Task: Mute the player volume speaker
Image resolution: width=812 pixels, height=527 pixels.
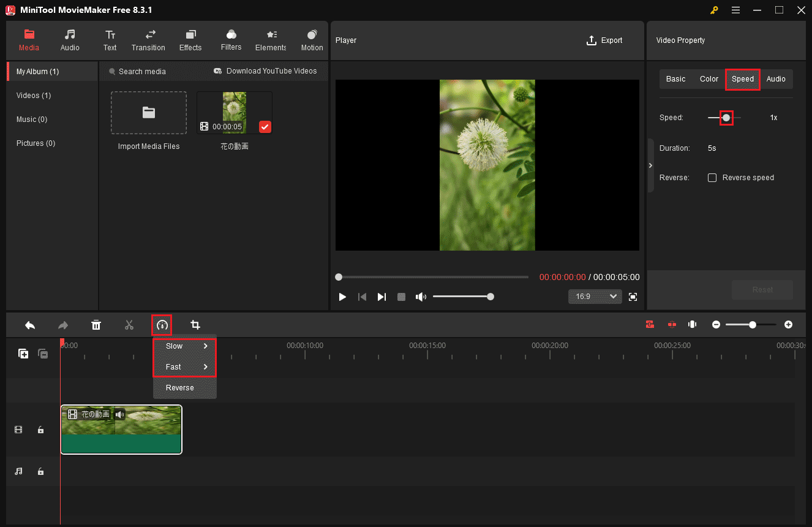Action: coord(421,297)
